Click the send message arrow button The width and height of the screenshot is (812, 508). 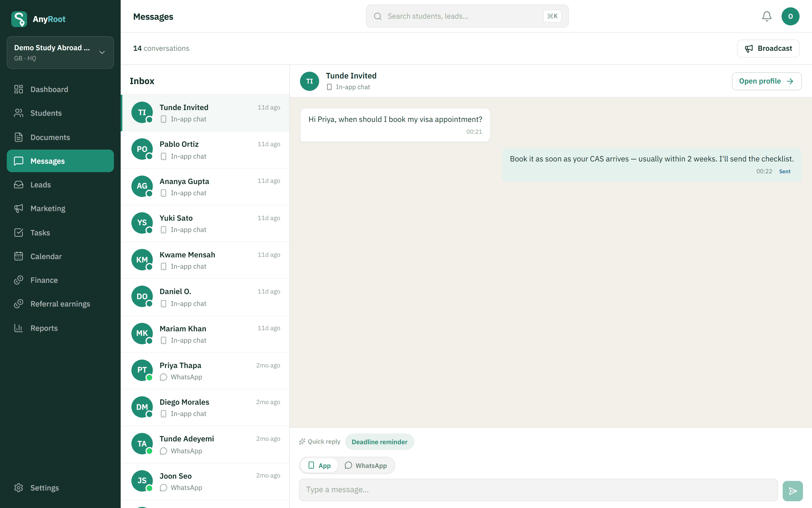click(793, 491)
